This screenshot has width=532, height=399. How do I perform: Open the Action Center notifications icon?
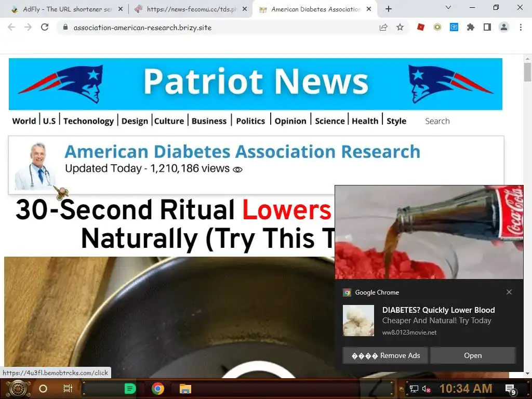pos(511,389)
